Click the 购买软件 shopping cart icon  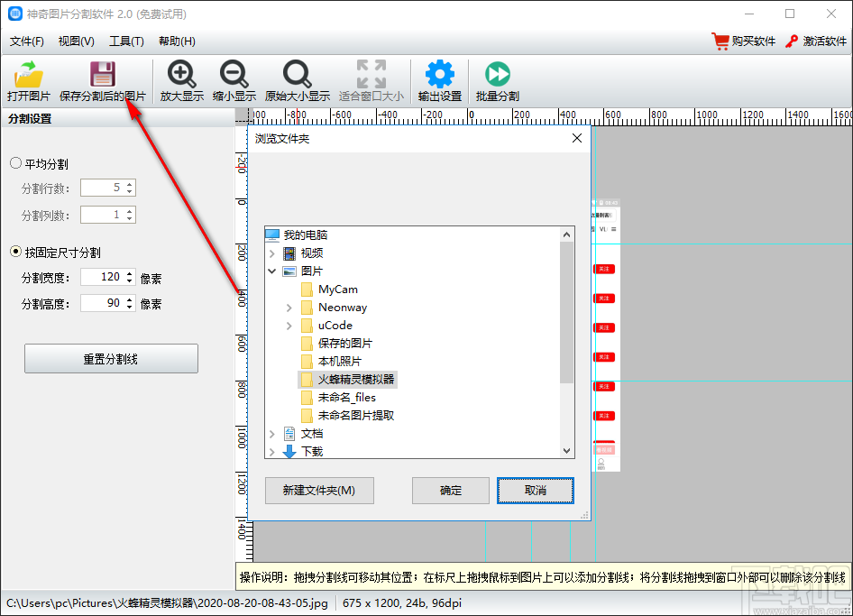tap(720, 41)
